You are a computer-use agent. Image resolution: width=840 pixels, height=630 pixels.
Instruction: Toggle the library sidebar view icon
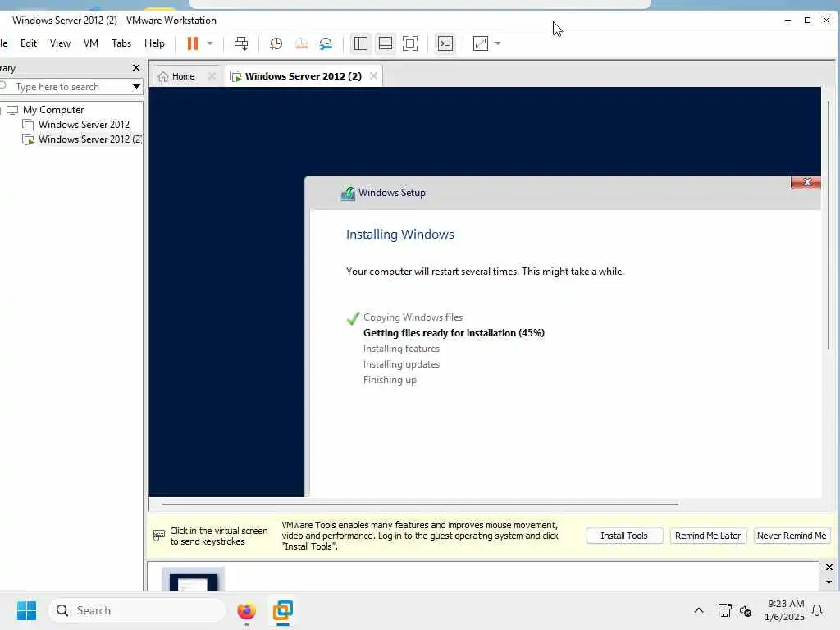361,43
